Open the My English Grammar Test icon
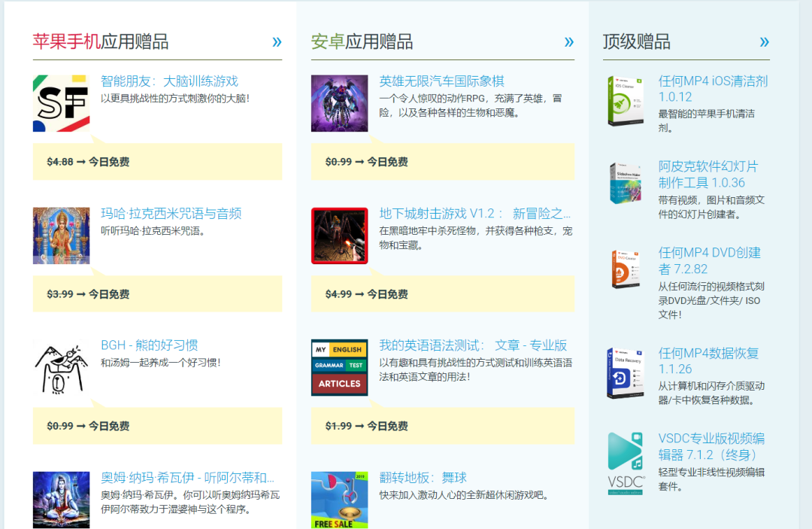This screenshot has width=812, height=529. pos(339,367)
